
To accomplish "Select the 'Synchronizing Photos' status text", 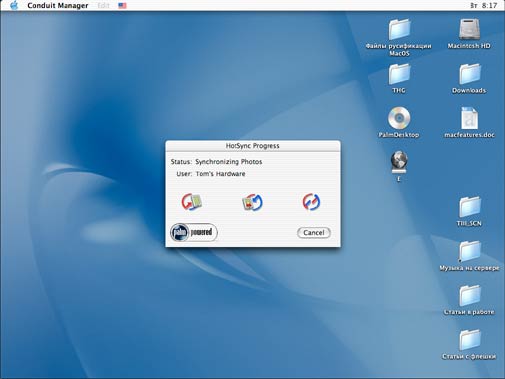I will [229, 162].
